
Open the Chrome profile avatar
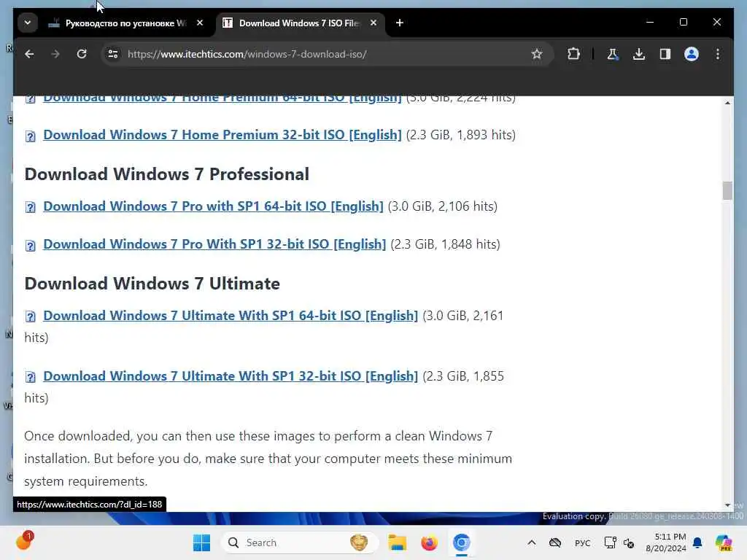(692, 54)
